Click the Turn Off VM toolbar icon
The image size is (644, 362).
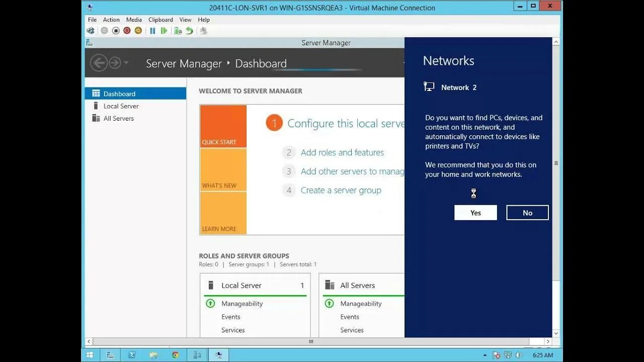coord(116,31)
